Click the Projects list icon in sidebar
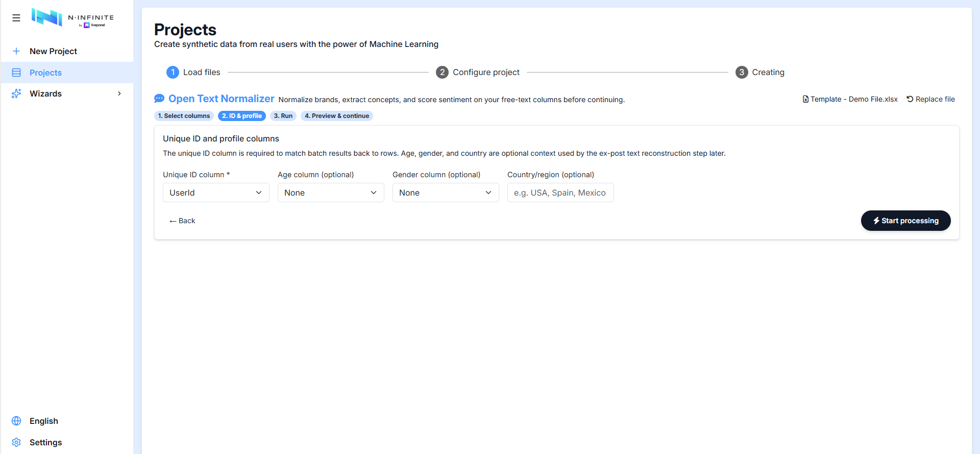This screenshot has height=454, width=980. [16, 73]
